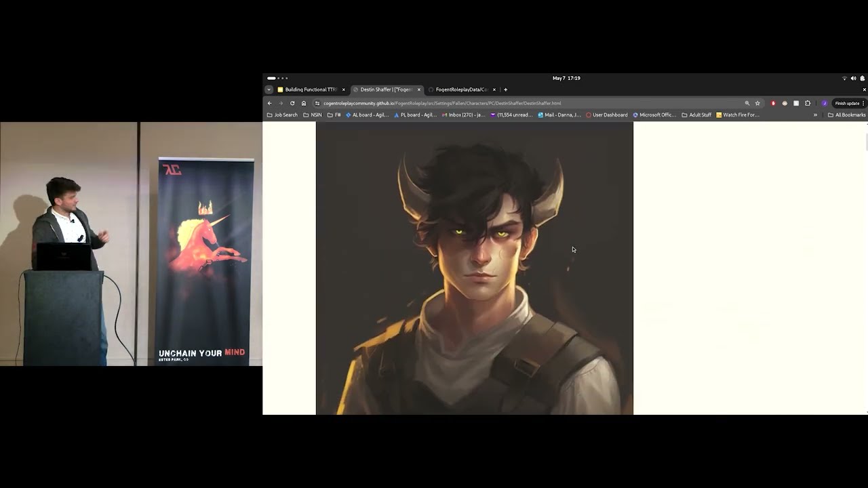
Task: Open the Mail - Danna Outlook bookmark
Action: [559, 115]
